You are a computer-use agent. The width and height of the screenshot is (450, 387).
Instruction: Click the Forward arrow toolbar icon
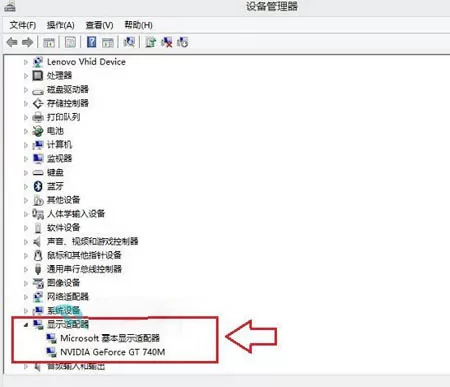pos(28,42)
